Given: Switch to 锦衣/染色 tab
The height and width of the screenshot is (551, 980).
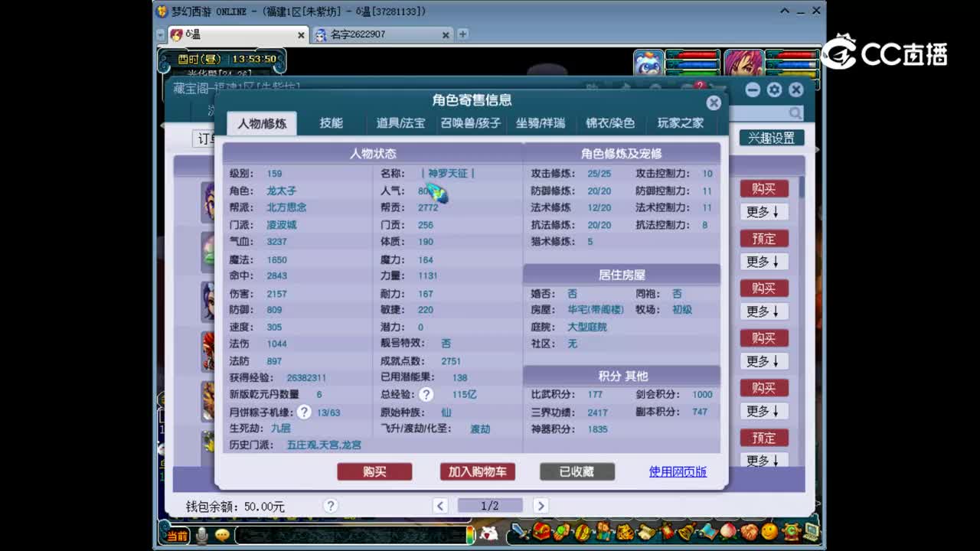Looking at the screenshot, I should point(610,123).
